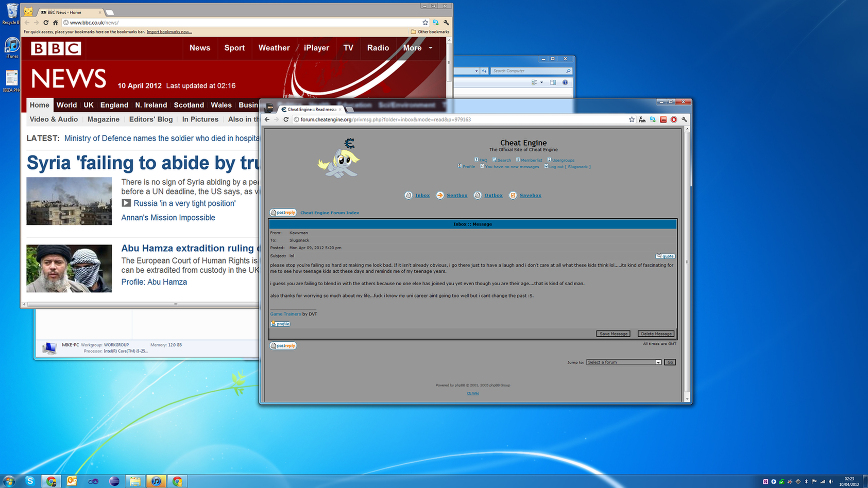
Task: Open CE Wiki footer link
Action: click(473, 393)
